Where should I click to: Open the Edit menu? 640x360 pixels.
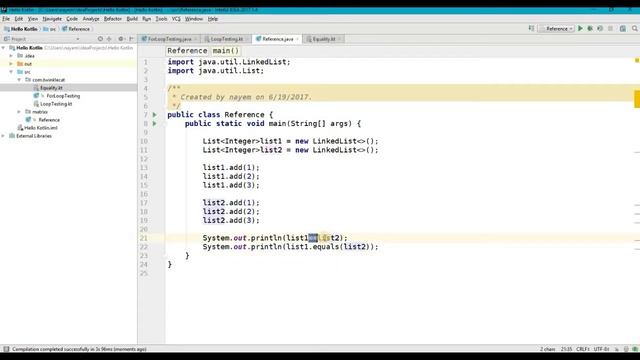[x=19, y=19]
